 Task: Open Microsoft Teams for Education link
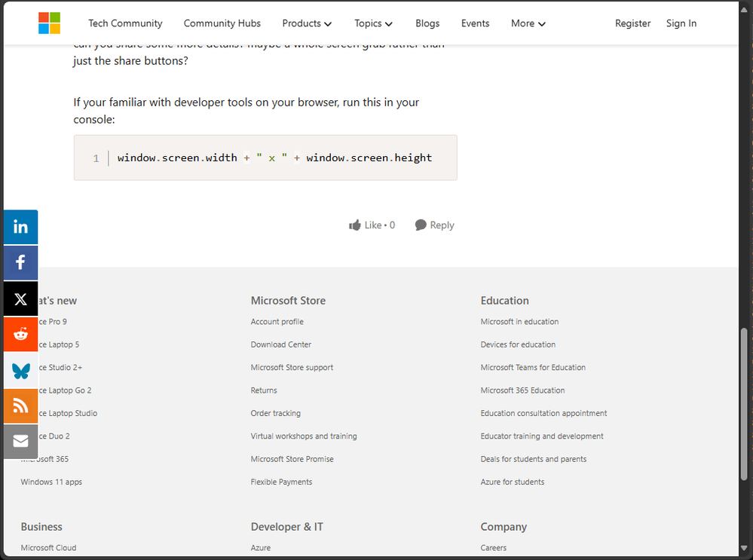point(533,367)
